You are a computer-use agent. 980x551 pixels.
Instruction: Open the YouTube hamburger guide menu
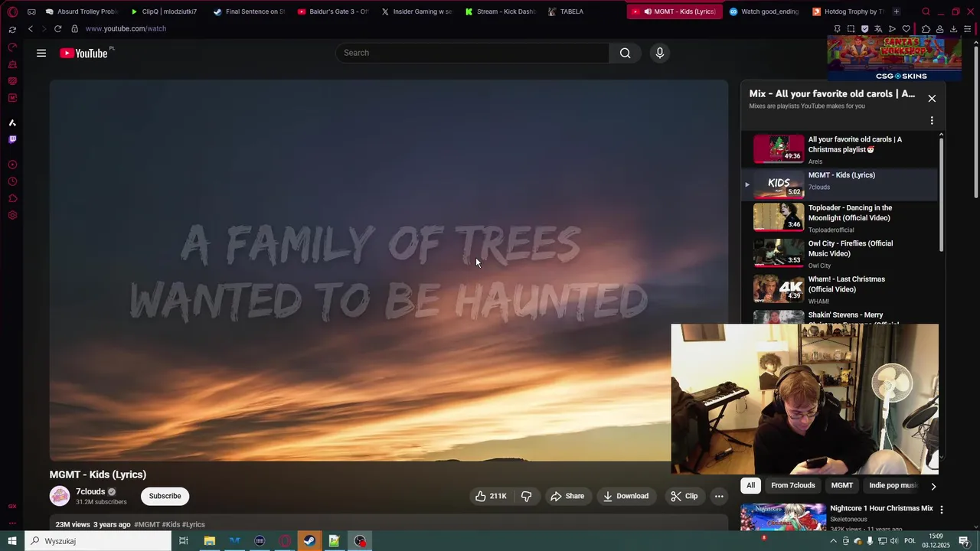coord(41,53)
